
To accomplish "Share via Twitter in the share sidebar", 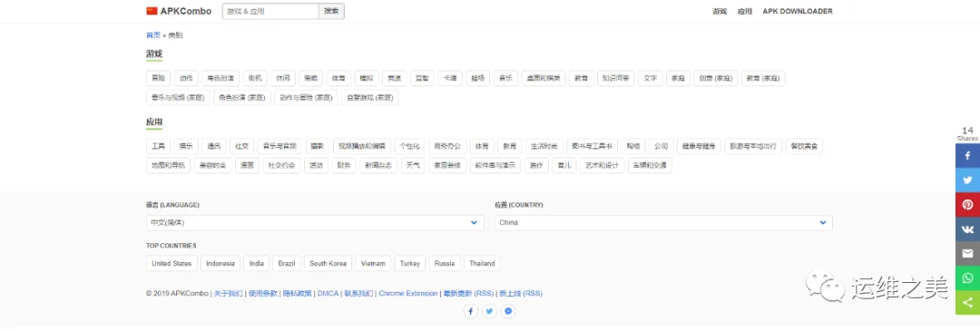I will pos(967,180).
